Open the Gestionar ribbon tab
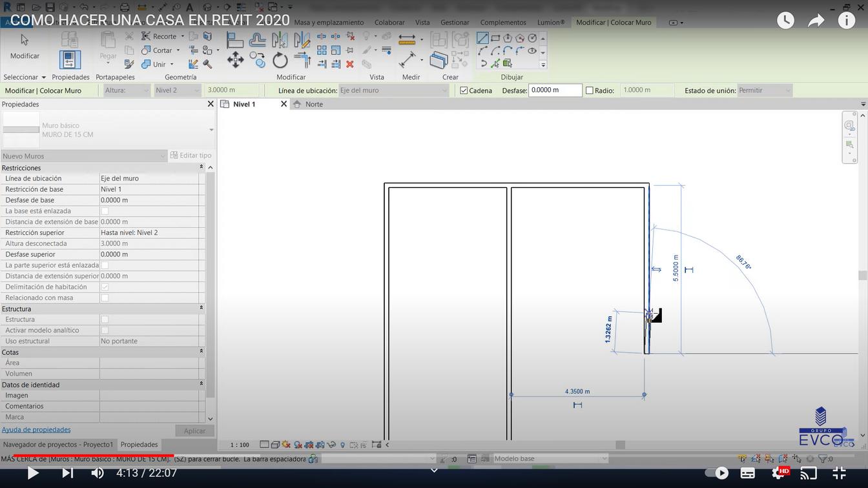Screen dimensions: 868x488 [455, 22]
